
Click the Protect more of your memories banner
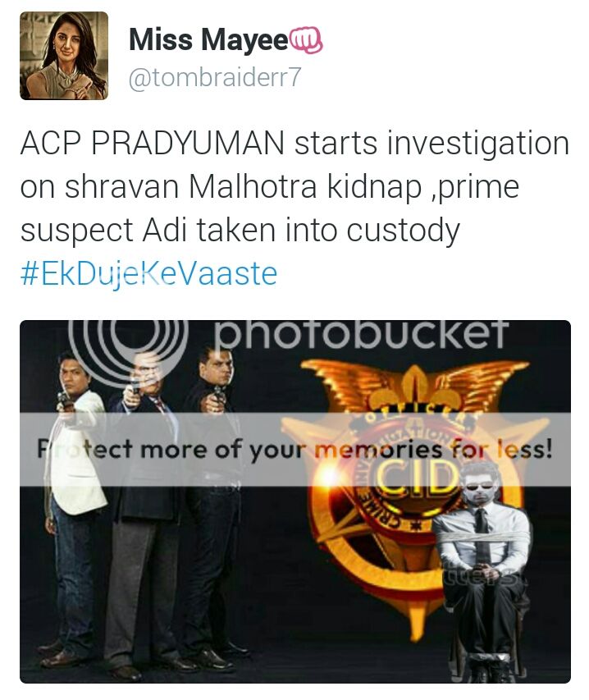[295, 449]
